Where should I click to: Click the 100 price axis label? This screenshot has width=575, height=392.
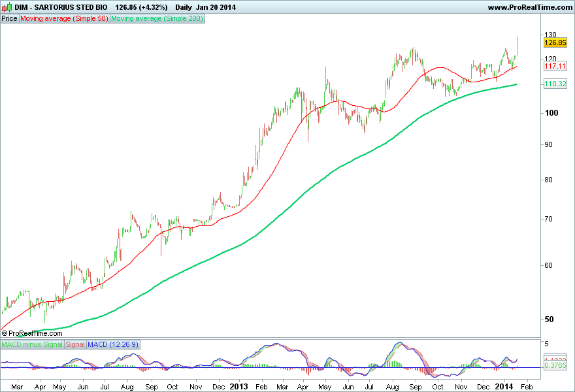tap(551, 113)
